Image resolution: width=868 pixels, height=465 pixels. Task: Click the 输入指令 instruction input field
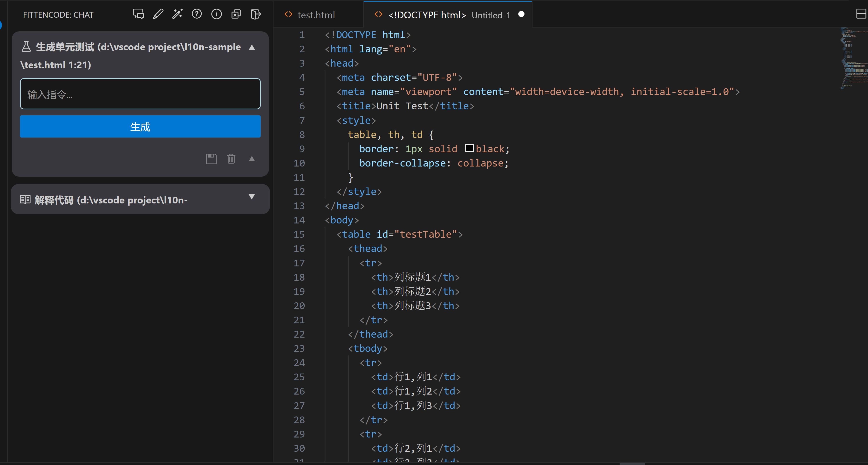point(140,94)
